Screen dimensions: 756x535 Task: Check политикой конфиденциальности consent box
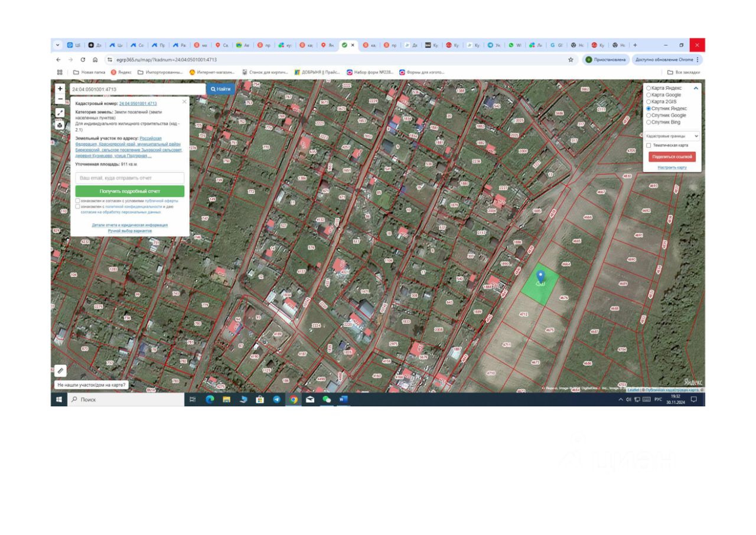78,207
